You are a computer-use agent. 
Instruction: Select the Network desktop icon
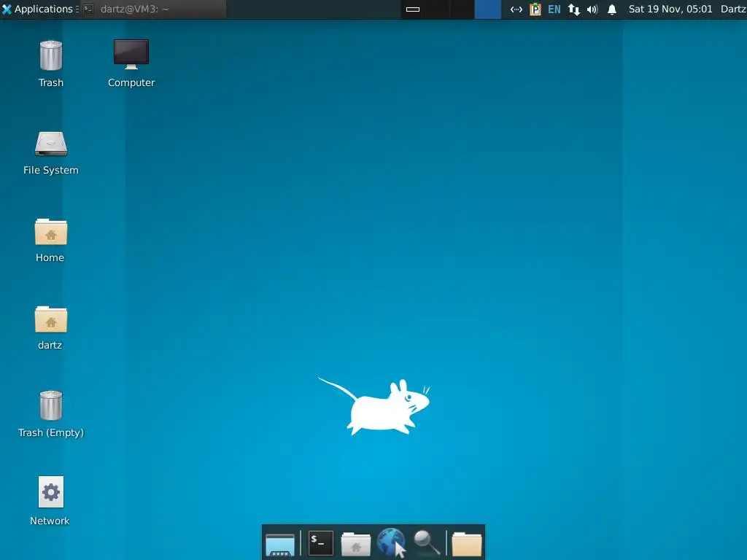pos(50,501)
